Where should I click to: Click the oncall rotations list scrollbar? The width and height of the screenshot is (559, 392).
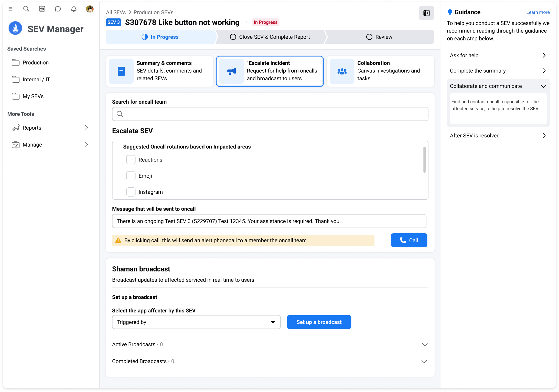click(424, 160)
